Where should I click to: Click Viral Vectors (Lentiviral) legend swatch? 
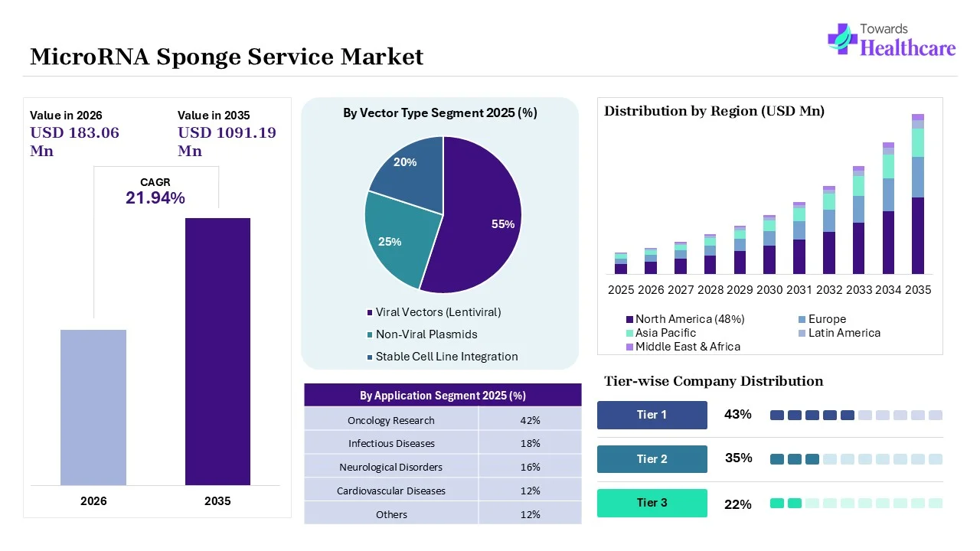[x=370, y=312]
